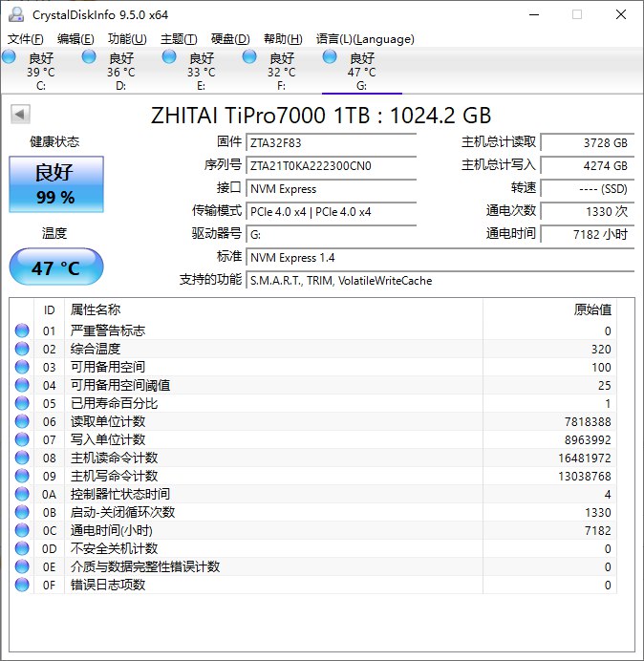Click the transfer mode field PCIe 4.0 x4
The width and height of the screenshot is (644, 661).
pos(331,212)
